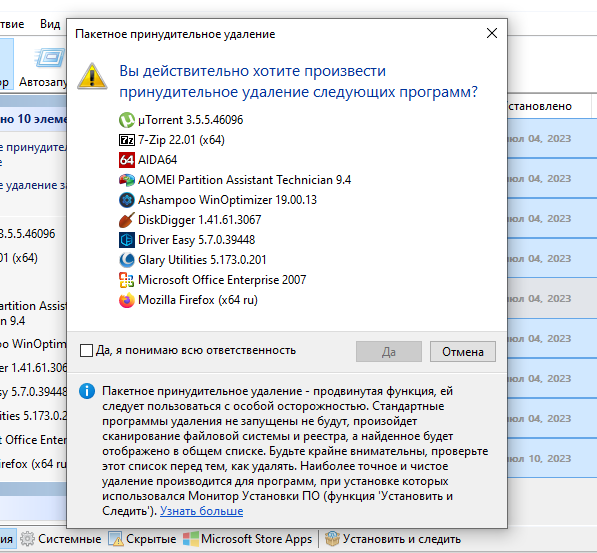Switch to the Microsoft Store Apps tab
Viewport: 597px width, 553px height.
point(248,539)
